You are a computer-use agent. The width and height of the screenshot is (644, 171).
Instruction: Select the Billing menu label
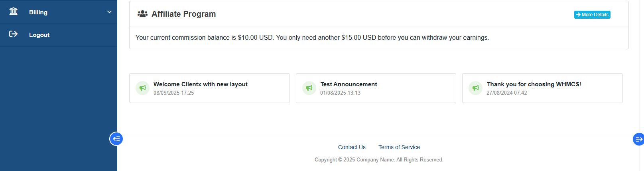pyautogui.click(x=38, y=12)
